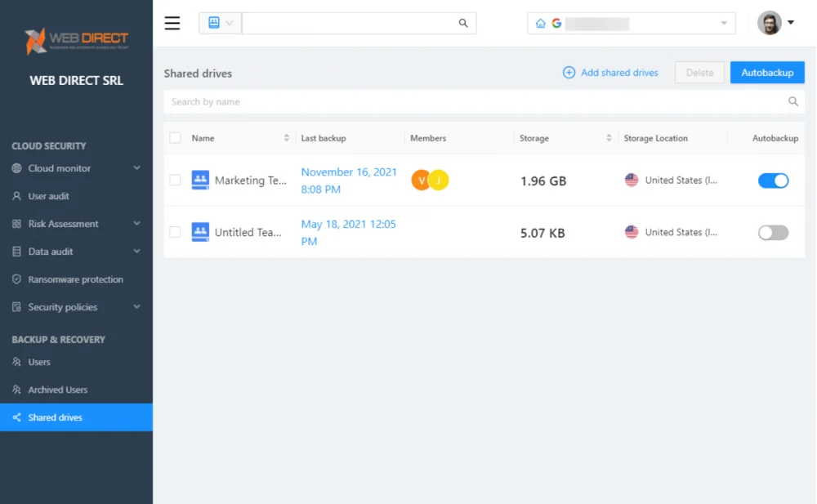
Task: Click the User audit person icon
Action: pyautogui.click(x=16, y=196)
